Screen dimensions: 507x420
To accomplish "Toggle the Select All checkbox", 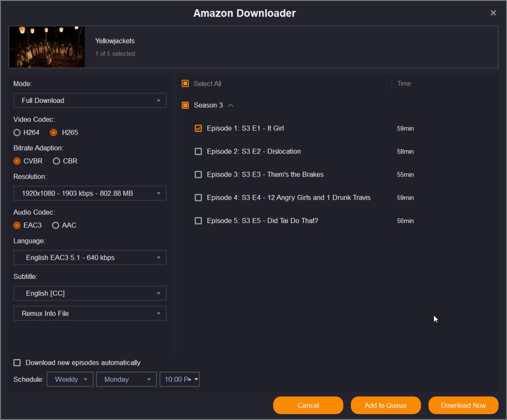I will (185, 83).
